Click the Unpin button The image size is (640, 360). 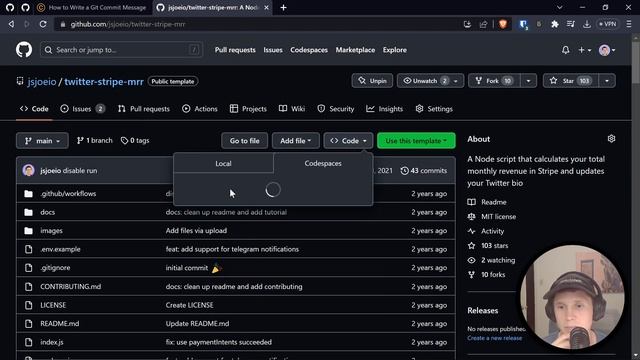372,81
